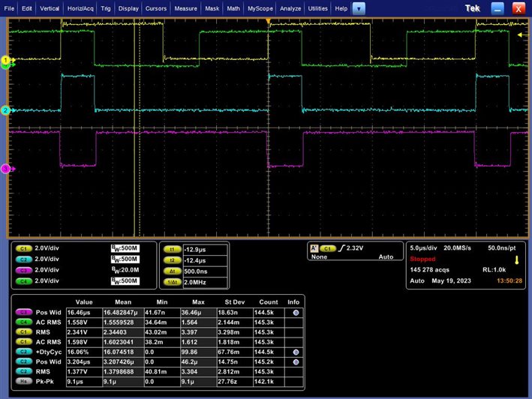This screenshot has width=532, height=399.
Task: Click the magenta channel 3 ground marker
Action: click(5, 169)
